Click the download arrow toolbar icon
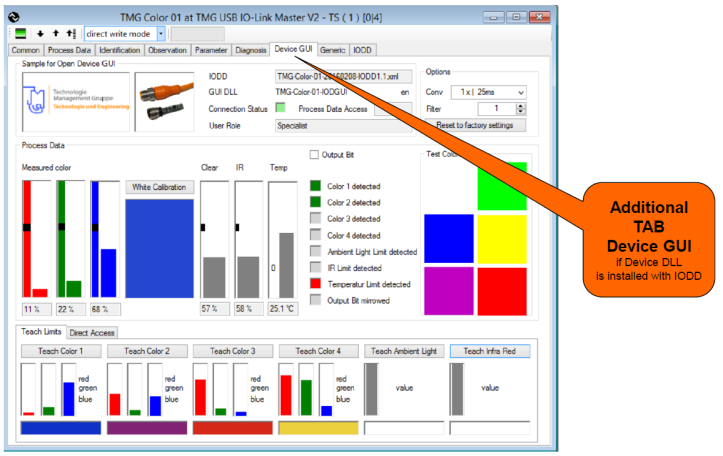The height and width of the screenshot is (456, 723). coord(41,34)
